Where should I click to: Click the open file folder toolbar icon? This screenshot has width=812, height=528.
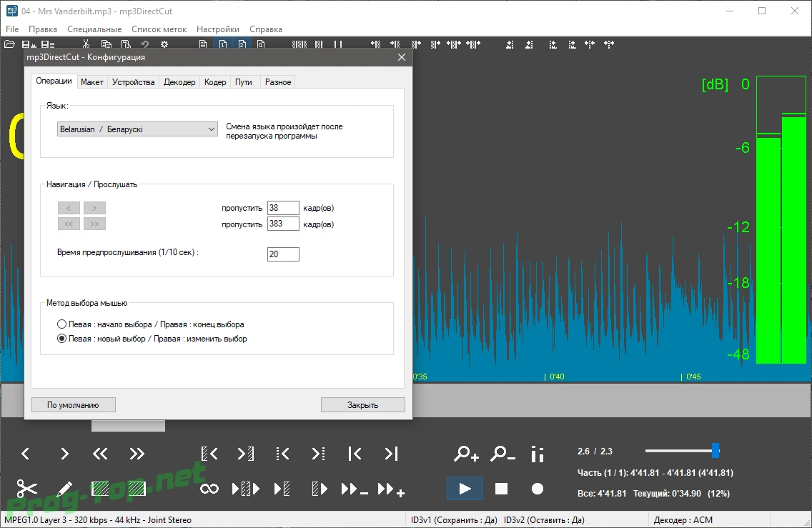pyautogui.click(x=9, y=44)
